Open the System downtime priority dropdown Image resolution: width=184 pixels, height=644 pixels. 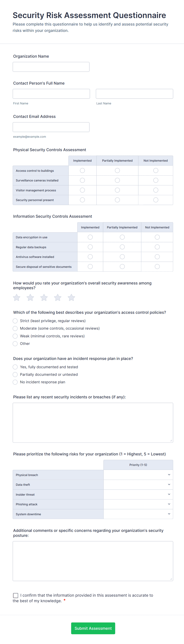[x=138, y=514]
